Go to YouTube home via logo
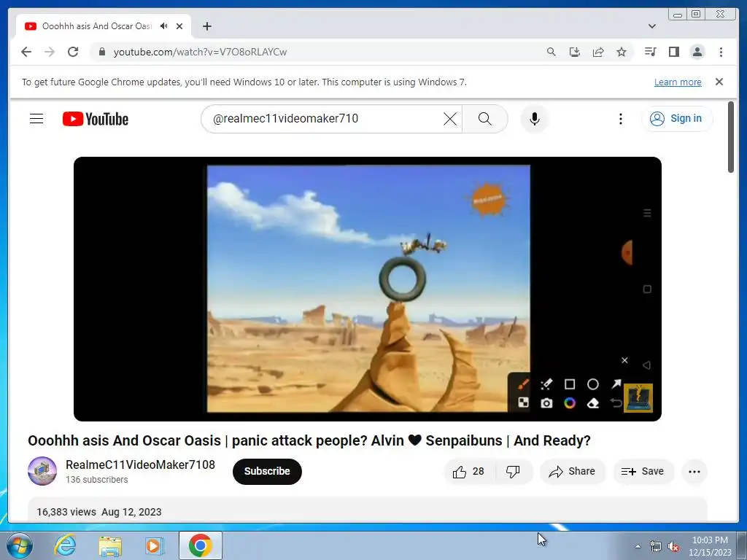Image resolution: width=747 pixels, height=560 pixels. pyautogui.click(x=96, y=119)
